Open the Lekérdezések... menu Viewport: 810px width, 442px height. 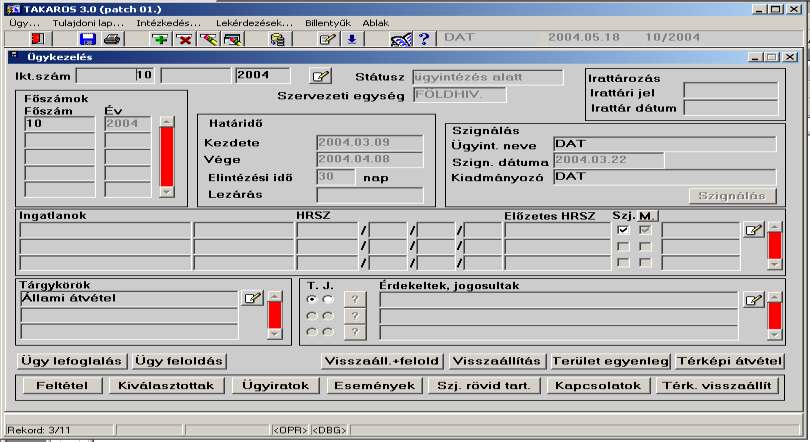(254, 23)
